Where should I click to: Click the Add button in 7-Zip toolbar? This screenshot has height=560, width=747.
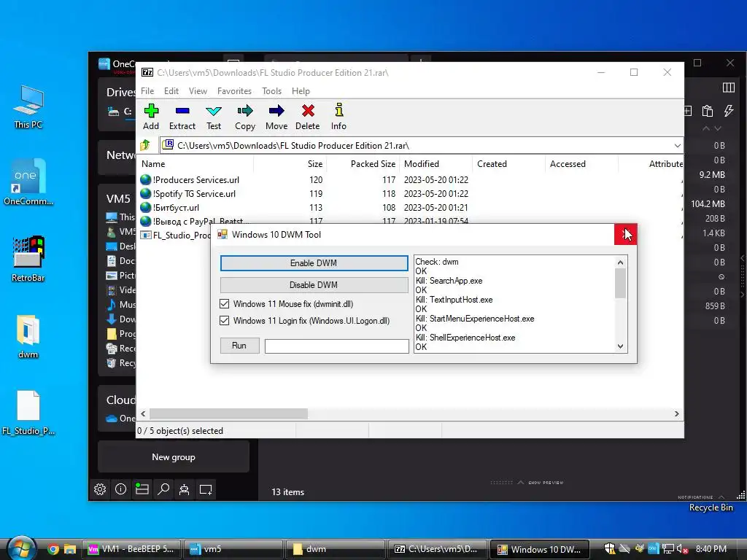pos(151,117)
